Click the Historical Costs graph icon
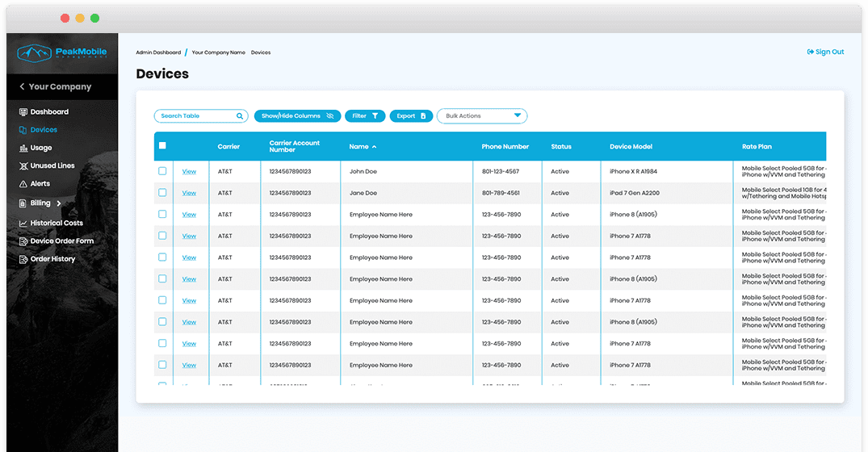This screenshot has width=868, height=452. (23, 223)
